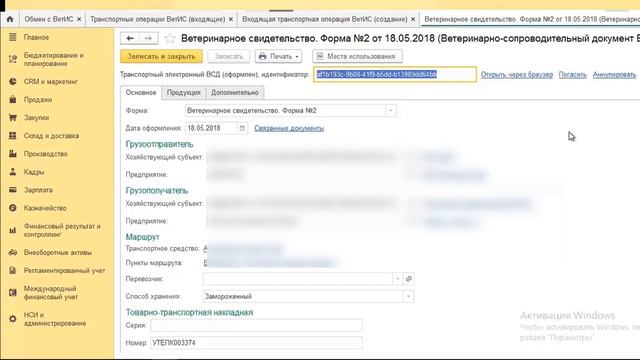
Task: Open the Печать dropdown menu
Action: (278, 56)
